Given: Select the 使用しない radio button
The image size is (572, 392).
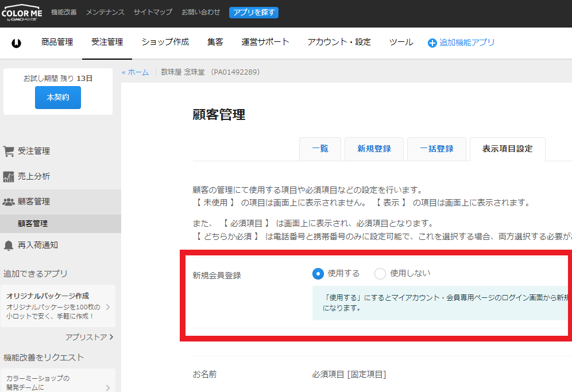Looking at the screenshot, I should (380, 274).
